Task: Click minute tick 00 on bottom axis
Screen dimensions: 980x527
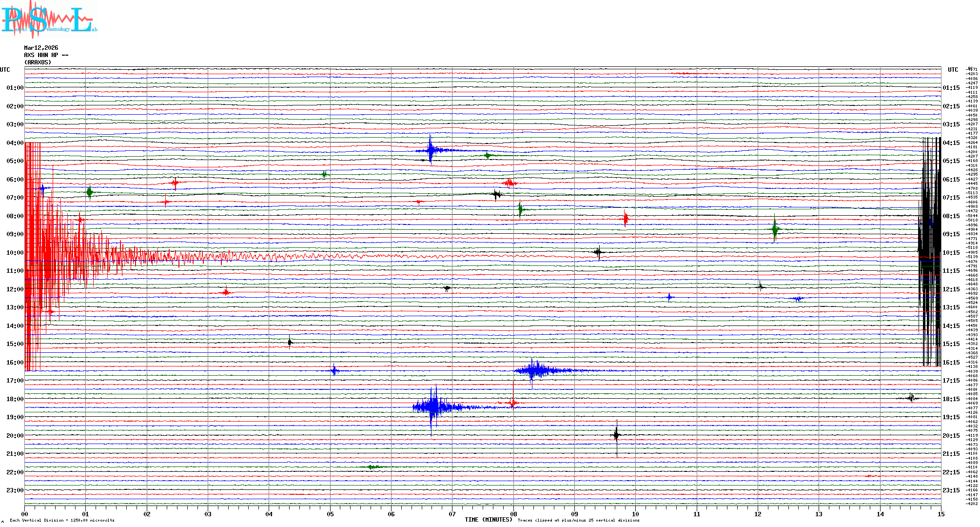Action: point(25,514)
